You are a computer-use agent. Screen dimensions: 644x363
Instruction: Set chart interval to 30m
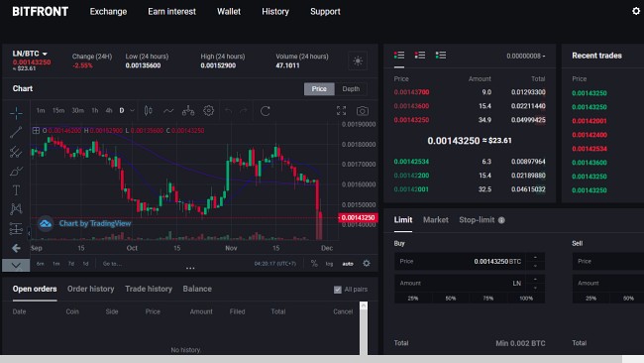77,110
